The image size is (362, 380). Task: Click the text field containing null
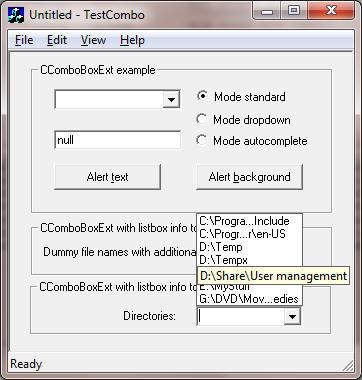117,140
